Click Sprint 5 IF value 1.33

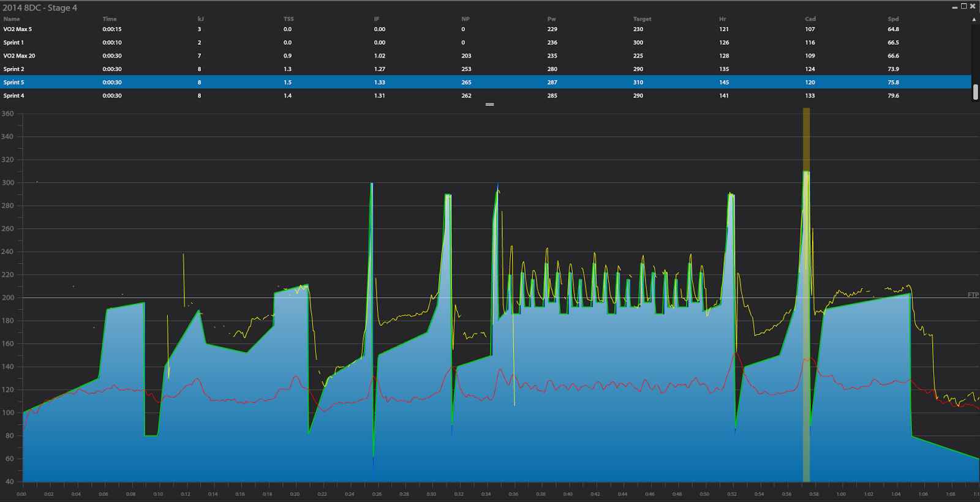(380, 82)
